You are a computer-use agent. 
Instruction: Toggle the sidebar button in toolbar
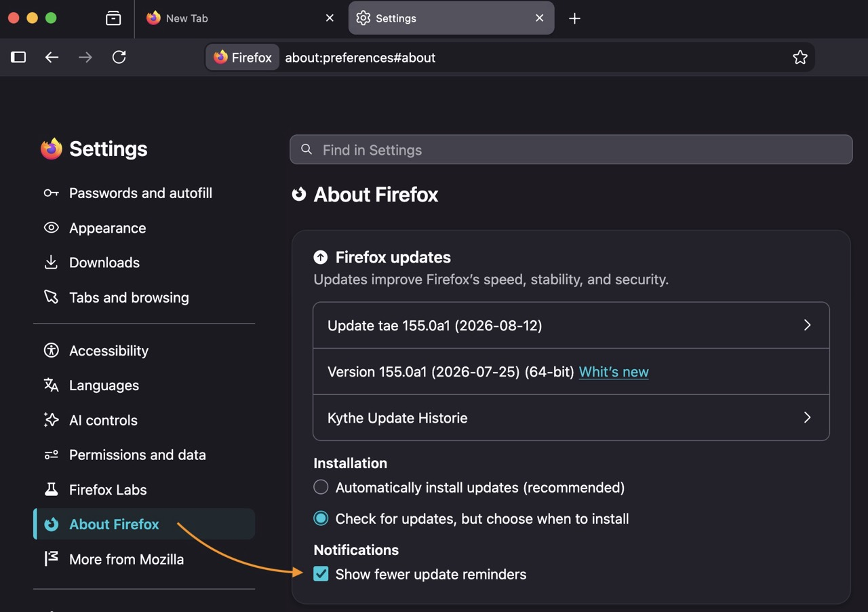[18, 58]
